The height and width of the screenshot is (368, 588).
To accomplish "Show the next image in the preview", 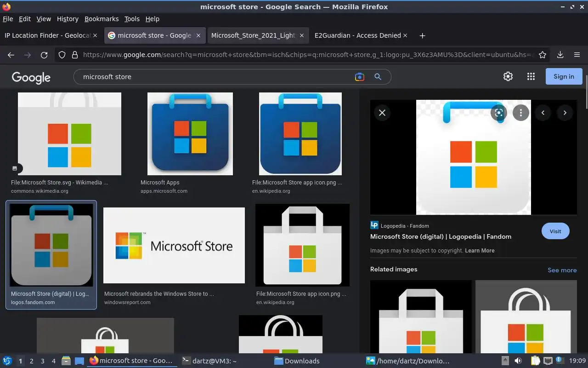I will [565, 113].
